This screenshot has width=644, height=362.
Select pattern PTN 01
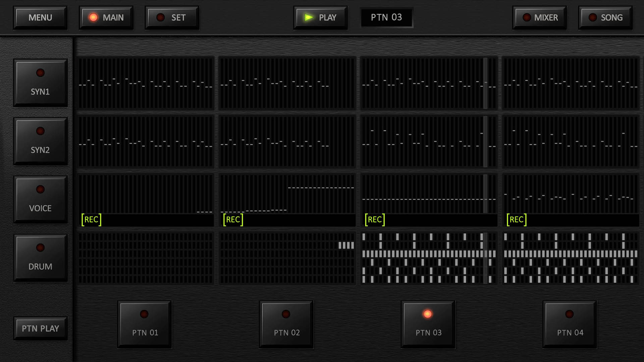145,324
